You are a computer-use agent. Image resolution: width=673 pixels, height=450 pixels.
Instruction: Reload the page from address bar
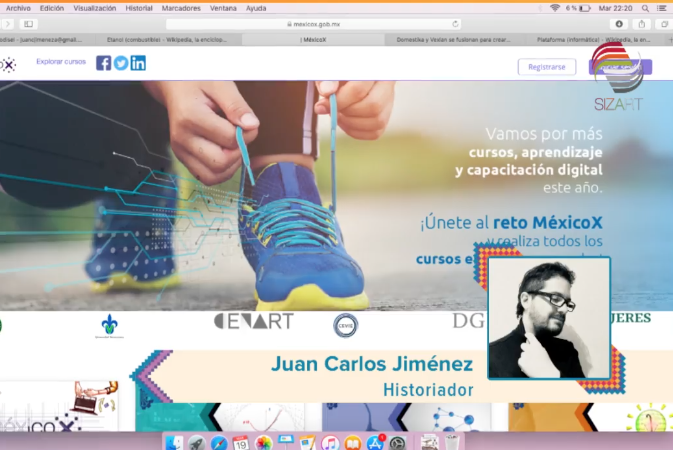(456, 24)
